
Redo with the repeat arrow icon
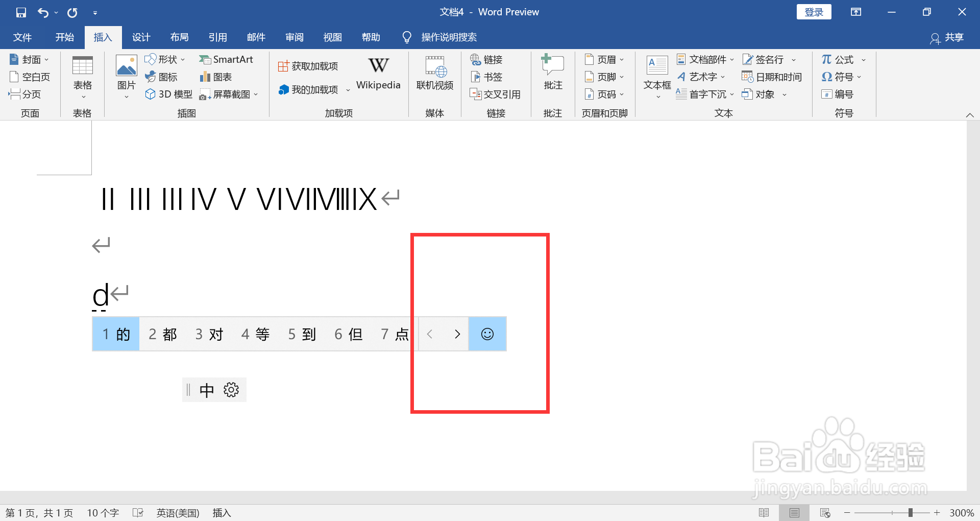72,12
